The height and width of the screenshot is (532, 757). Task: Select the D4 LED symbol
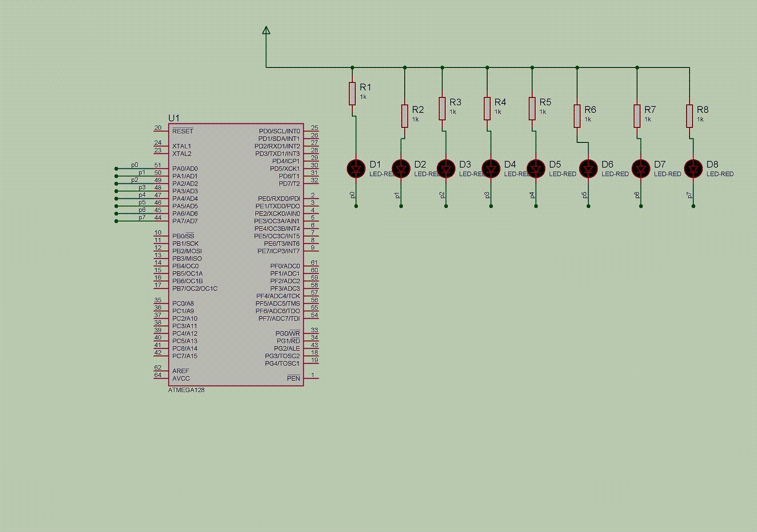click(491, 169)
